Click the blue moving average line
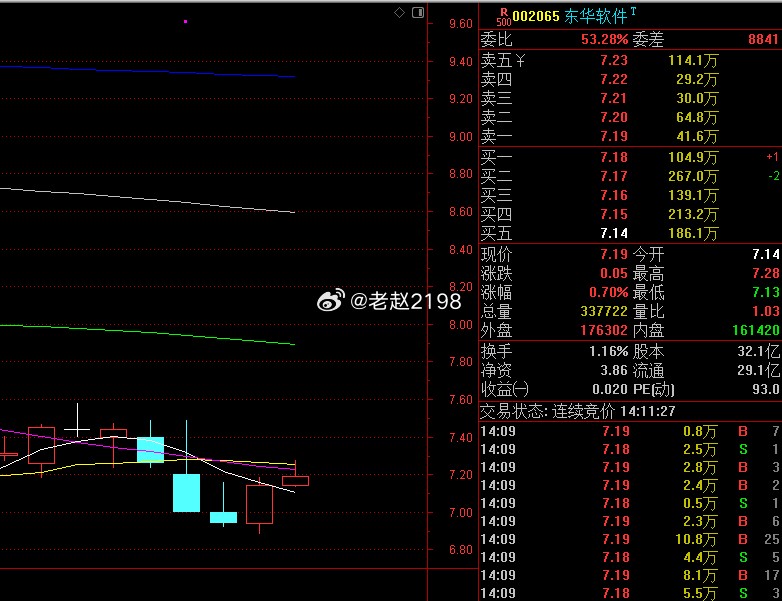Viewport: 782px width, 601px height. click(x=150, y=71)
